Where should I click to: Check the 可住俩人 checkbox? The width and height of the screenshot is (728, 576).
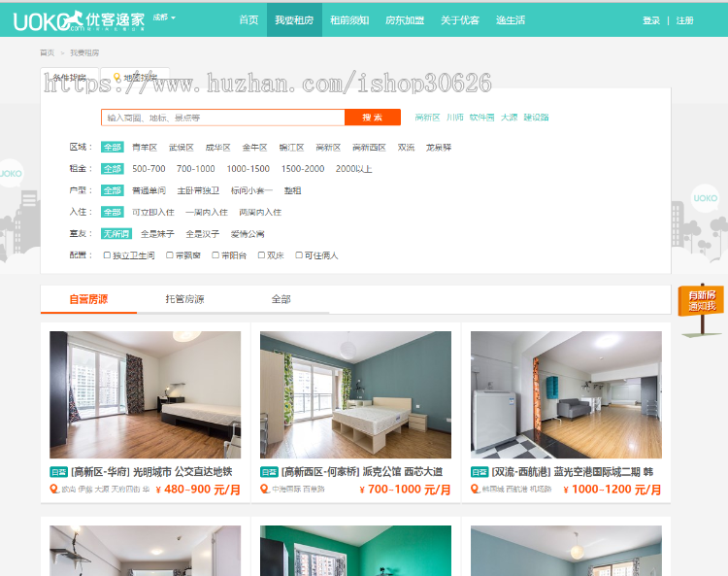click(299, 255)
